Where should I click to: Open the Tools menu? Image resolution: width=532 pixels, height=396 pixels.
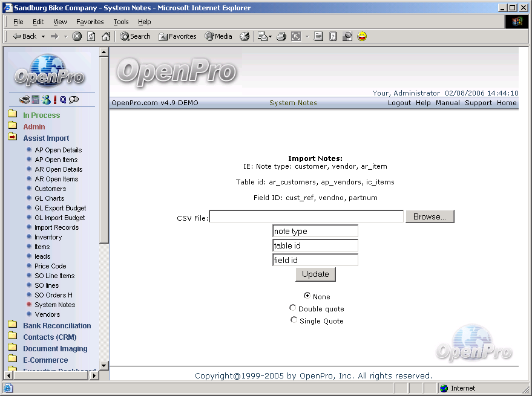click(x=121, y=22)
